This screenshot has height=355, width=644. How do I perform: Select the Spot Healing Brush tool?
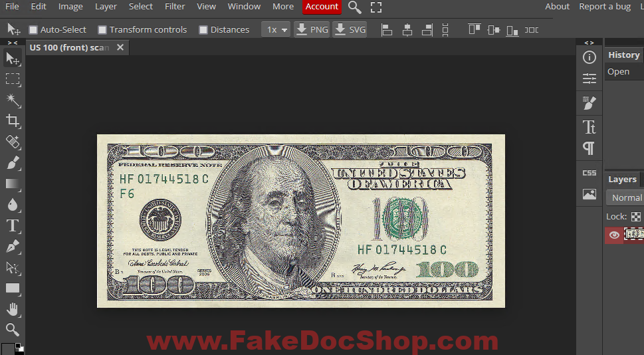[x=13, y=142]
